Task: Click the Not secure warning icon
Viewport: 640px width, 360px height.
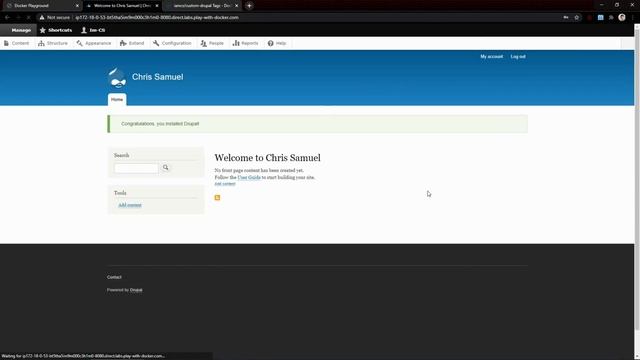Action: tap(42, 18)
